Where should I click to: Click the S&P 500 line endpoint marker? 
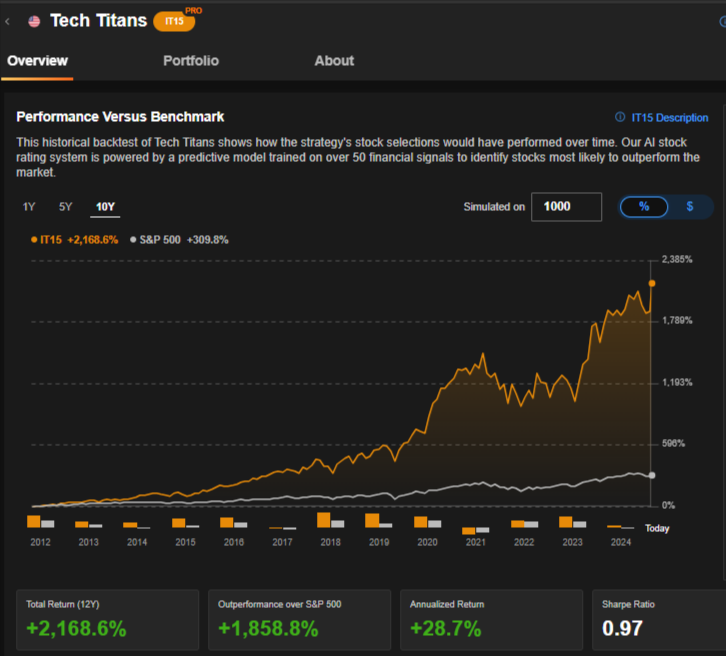point(652,475)
